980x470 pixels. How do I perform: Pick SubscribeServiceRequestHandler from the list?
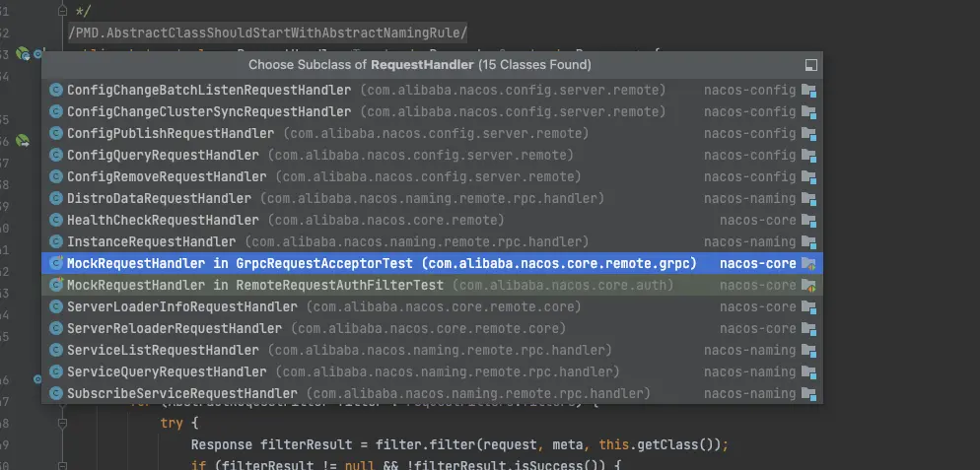(432, 394)
